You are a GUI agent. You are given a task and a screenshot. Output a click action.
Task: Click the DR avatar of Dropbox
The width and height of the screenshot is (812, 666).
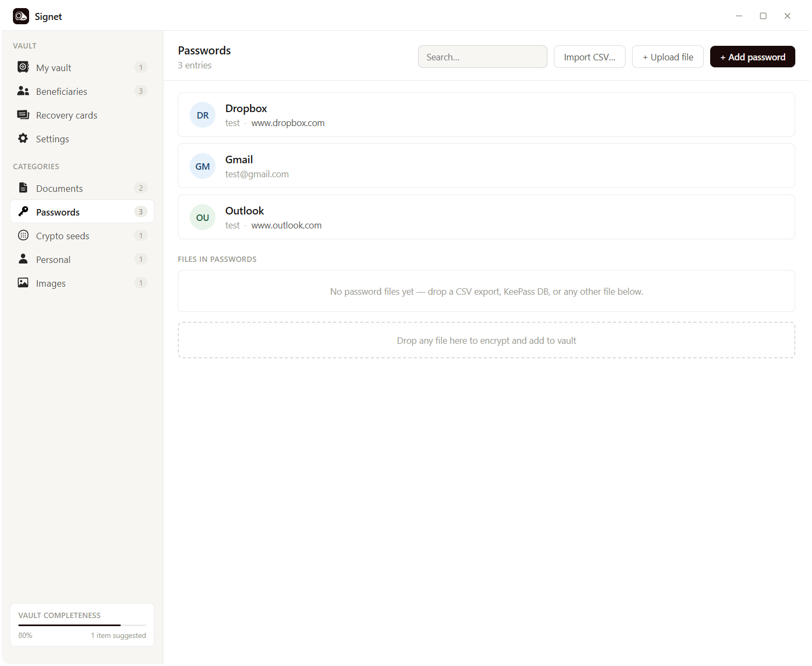pos(203,115)
